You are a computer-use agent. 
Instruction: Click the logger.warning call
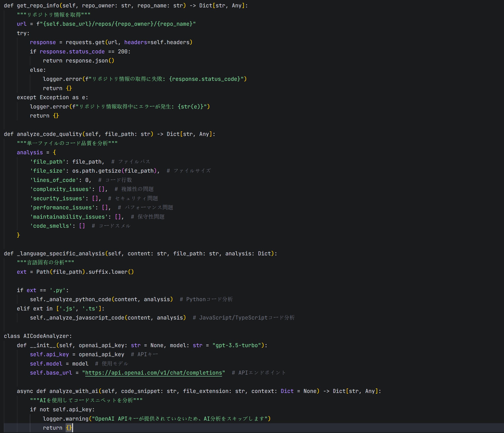(x=66, y=419)
